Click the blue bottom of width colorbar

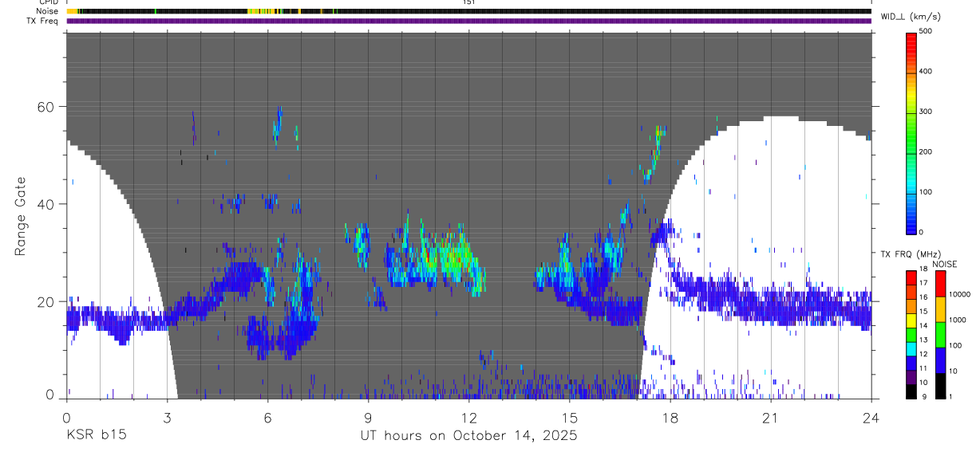click(x=911, y=223)
